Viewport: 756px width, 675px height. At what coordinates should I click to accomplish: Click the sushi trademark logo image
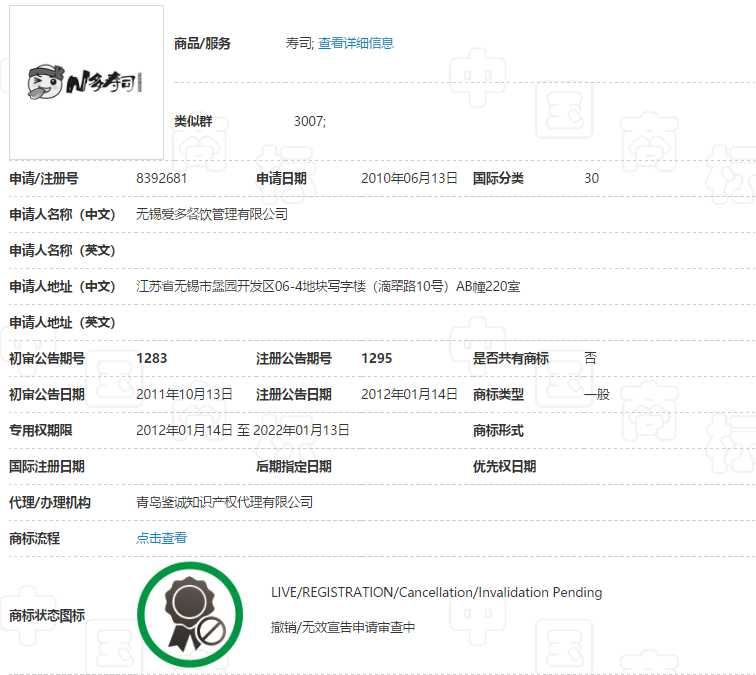86,82
